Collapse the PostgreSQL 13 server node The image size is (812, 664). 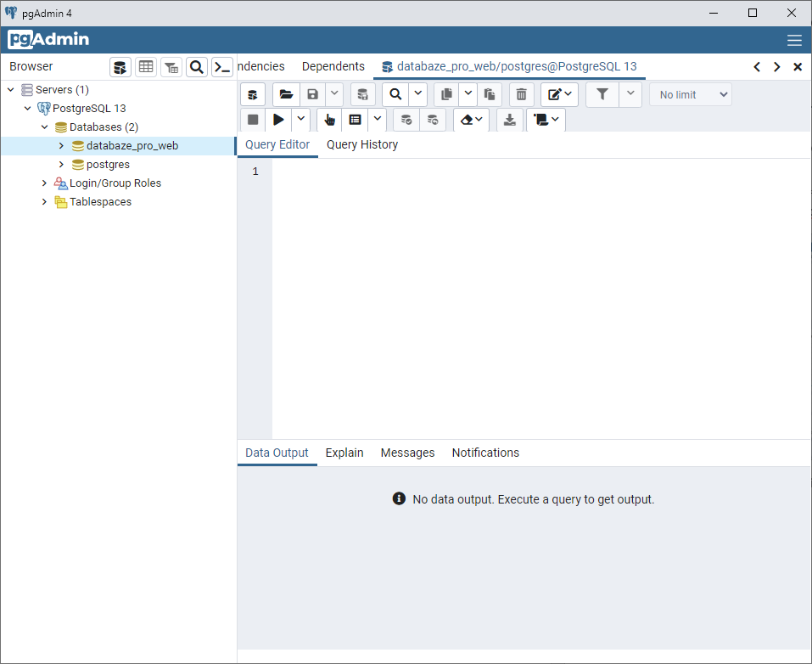(27, 109)
